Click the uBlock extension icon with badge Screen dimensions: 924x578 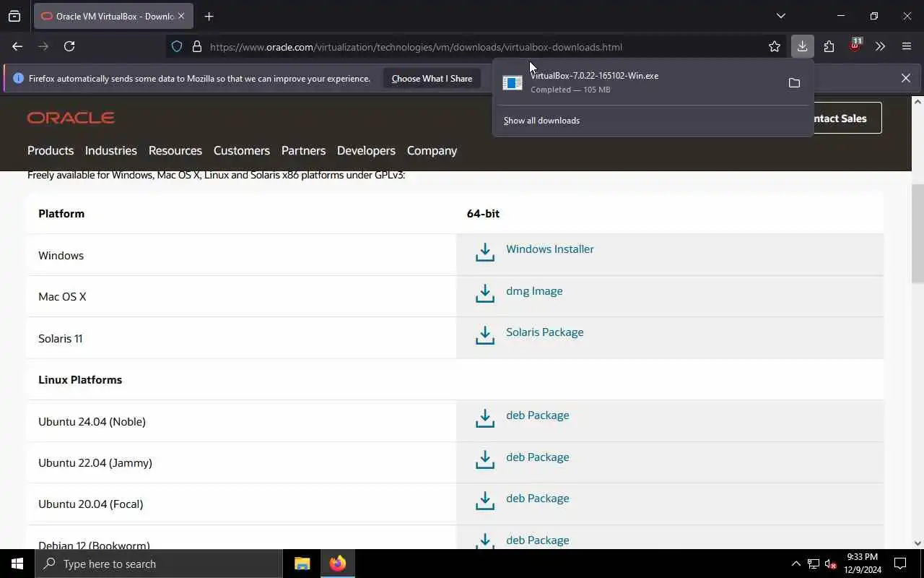pos(855,46)
